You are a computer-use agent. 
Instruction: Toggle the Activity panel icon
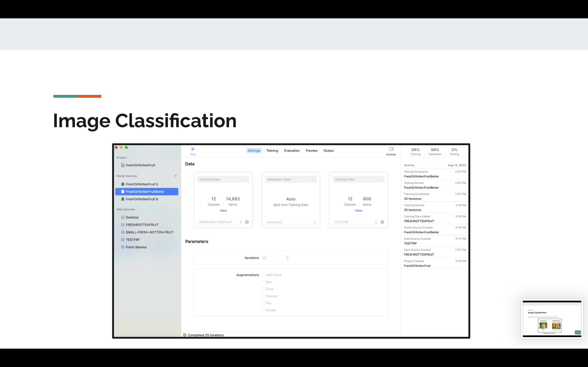[391, 149]
